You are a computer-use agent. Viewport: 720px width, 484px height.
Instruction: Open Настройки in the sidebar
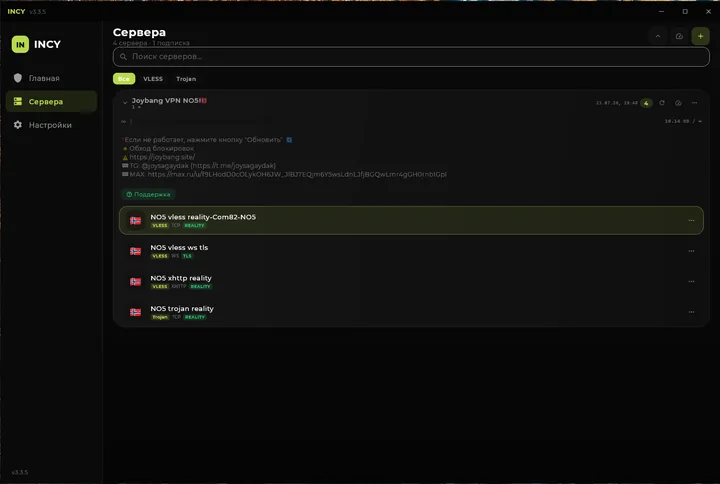coord(51,125)
